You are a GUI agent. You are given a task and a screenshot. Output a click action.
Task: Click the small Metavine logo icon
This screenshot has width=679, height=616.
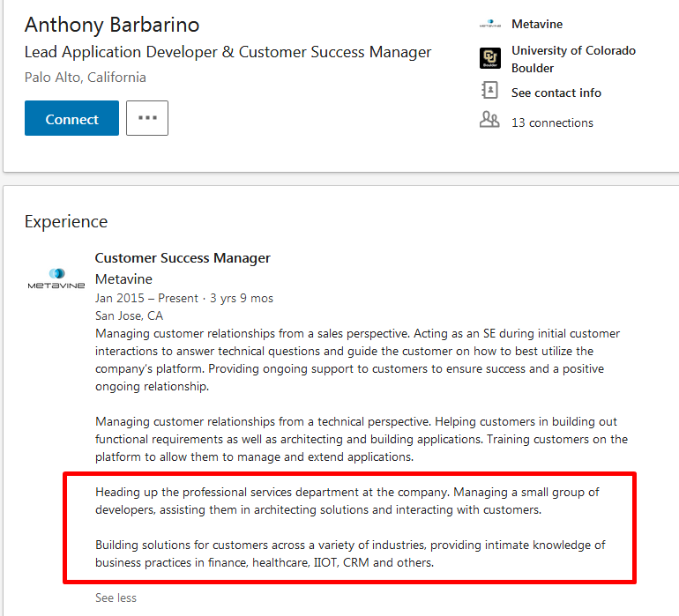pos(489,24)
